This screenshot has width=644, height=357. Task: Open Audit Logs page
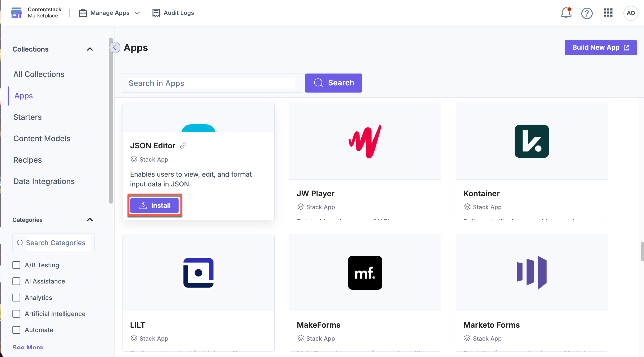click(173, 13)
